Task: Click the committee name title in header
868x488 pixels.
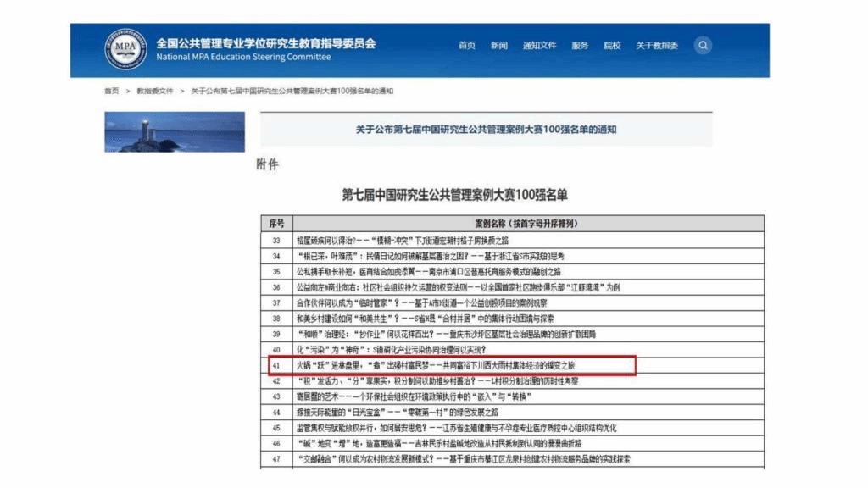Action: coord(265,43)
